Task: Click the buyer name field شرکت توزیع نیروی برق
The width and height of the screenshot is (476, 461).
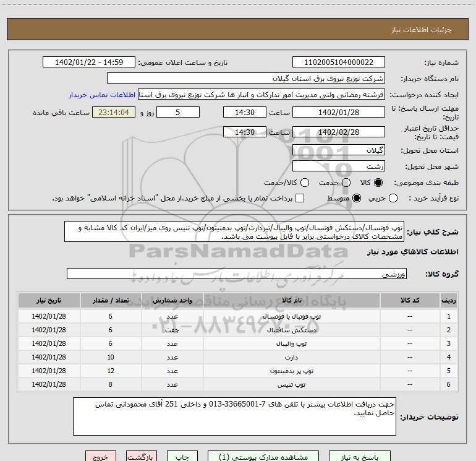Action: pyautogui.click(x=246, y=79)
